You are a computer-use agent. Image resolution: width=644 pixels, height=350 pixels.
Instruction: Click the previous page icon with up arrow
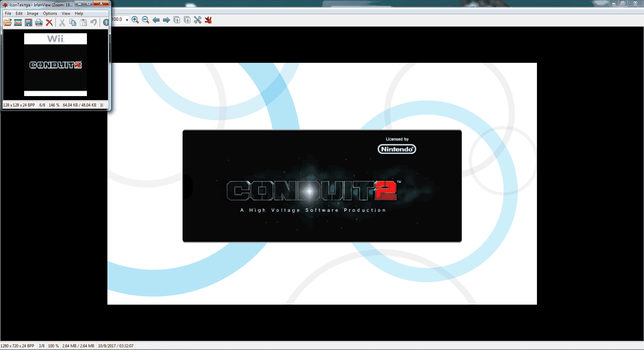177,20
